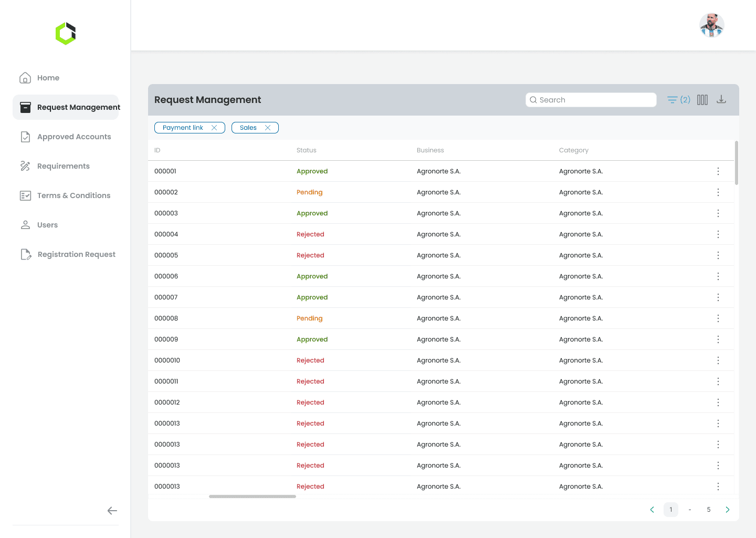Select the row ID 000009
This screenshot has height=538, width=756.
pos(166,339)
